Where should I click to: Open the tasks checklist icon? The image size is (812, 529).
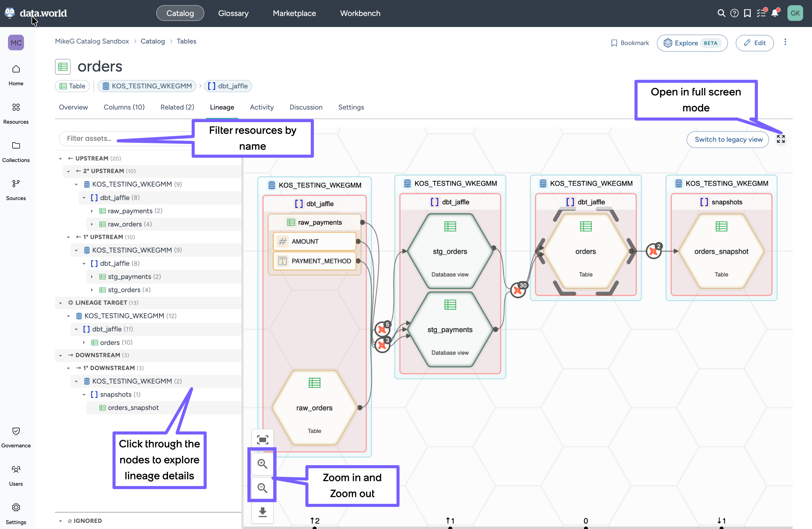click(x=761, y=13)
